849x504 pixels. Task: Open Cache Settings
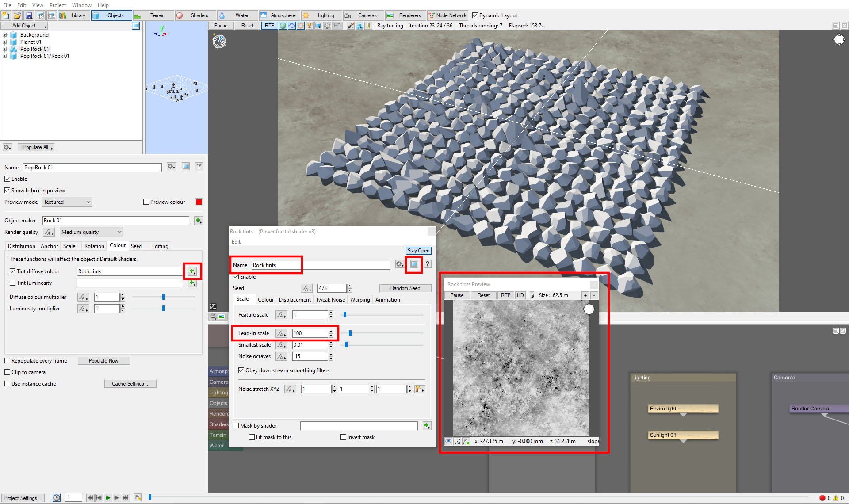(x=130, y=384)
